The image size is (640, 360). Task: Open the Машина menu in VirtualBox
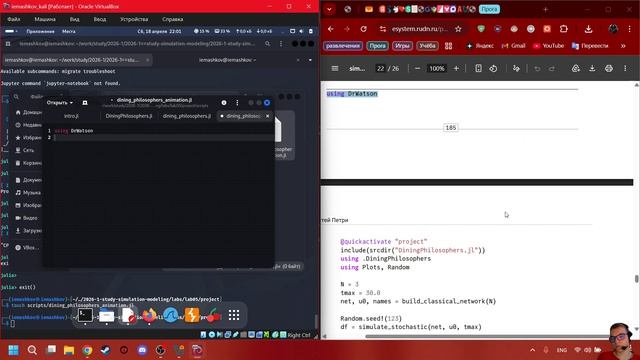[x=45, y=19]
